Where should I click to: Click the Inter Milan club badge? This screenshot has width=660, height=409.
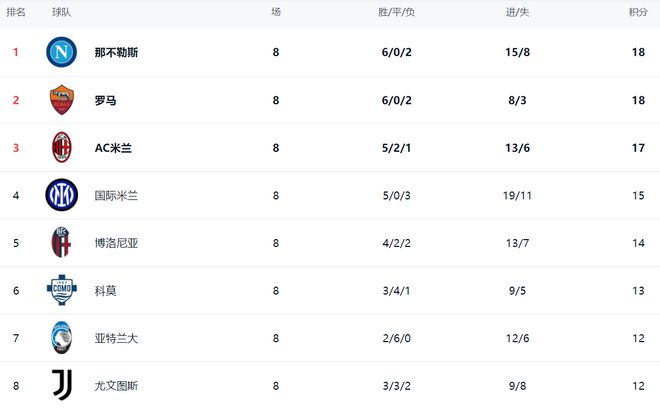(62, 195)
